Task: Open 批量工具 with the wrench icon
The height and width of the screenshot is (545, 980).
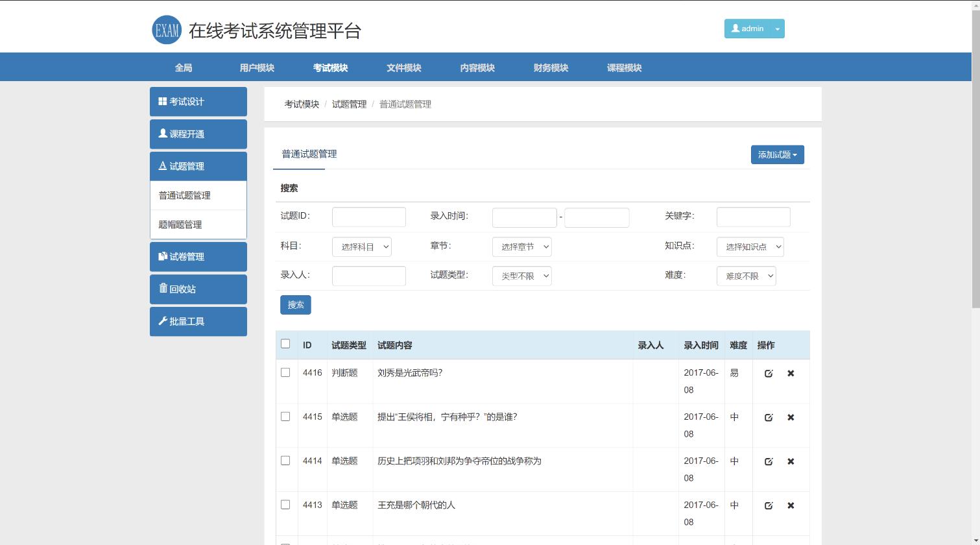Action: 198,322
